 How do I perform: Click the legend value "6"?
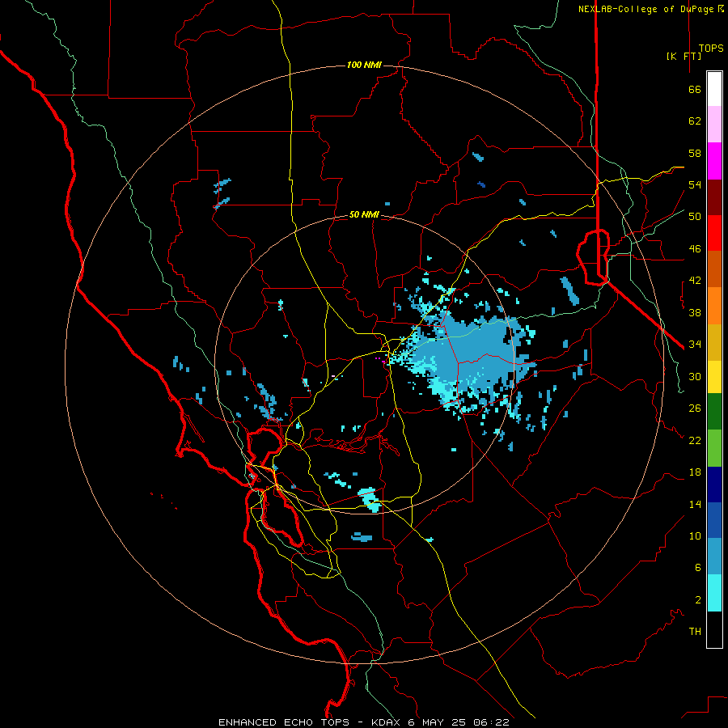coord(698,568)
